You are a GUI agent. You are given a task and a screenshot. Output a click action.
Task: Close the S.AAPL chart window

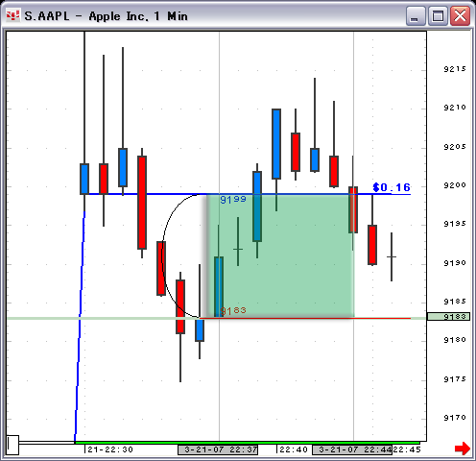coord(460,16)
